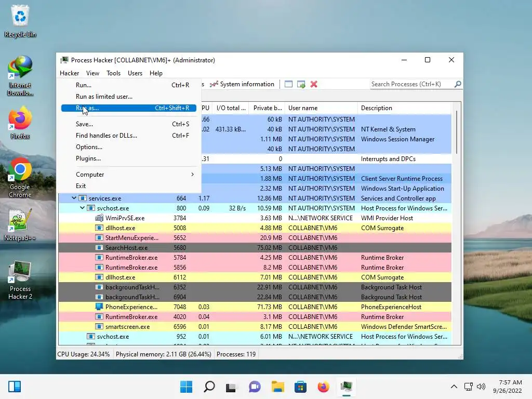
Task: Open the Chat app on the taskbar
Action: click(x=255, y=387)
